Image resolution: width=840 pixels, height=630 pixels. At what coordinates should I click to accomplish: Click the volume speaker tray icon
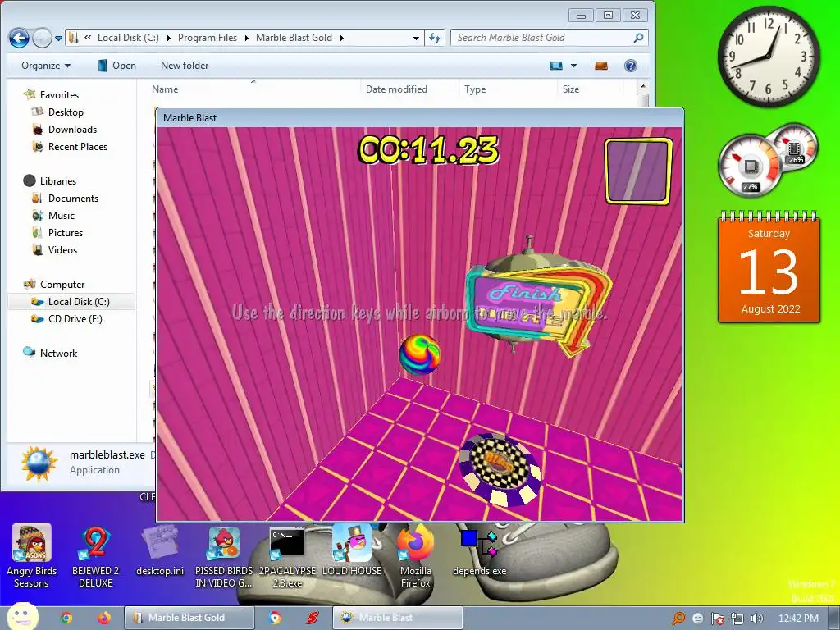point(756,619)
